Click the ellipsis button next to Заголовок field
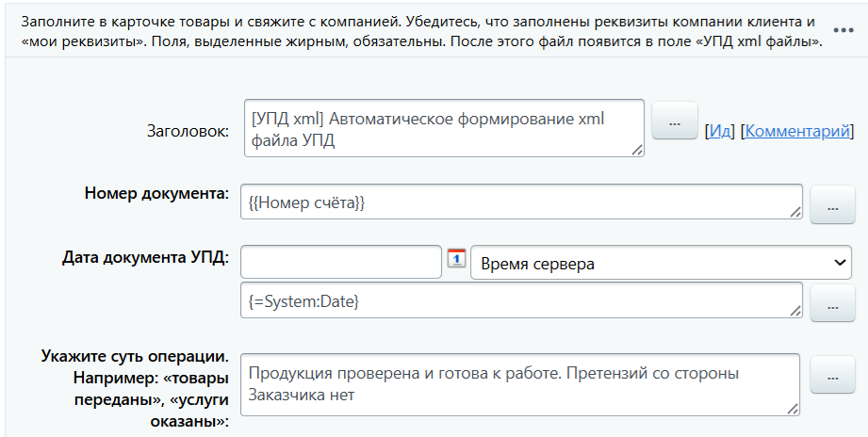This screenshot has height=437, width=868. (674, 121)
